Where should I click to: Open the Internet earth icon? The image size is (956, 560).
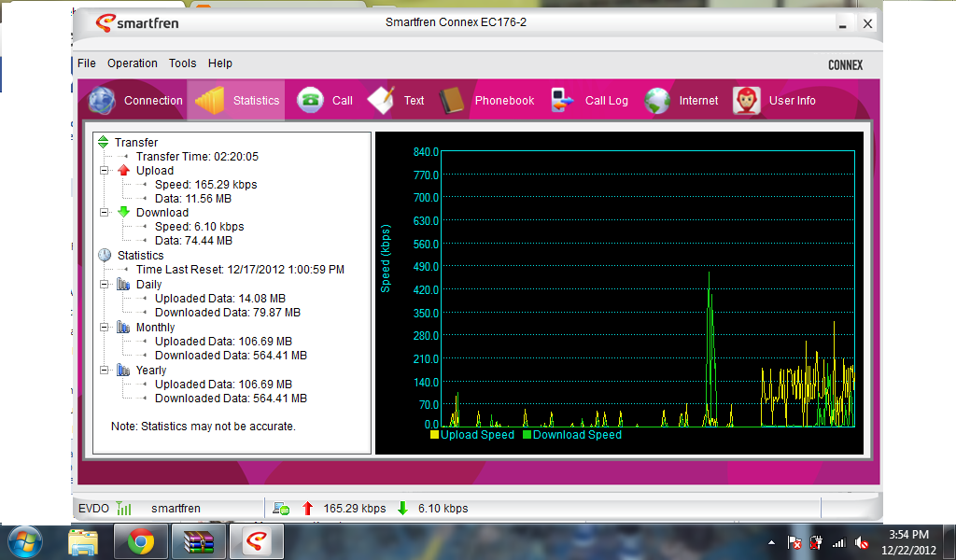click(x=657, y=101)
